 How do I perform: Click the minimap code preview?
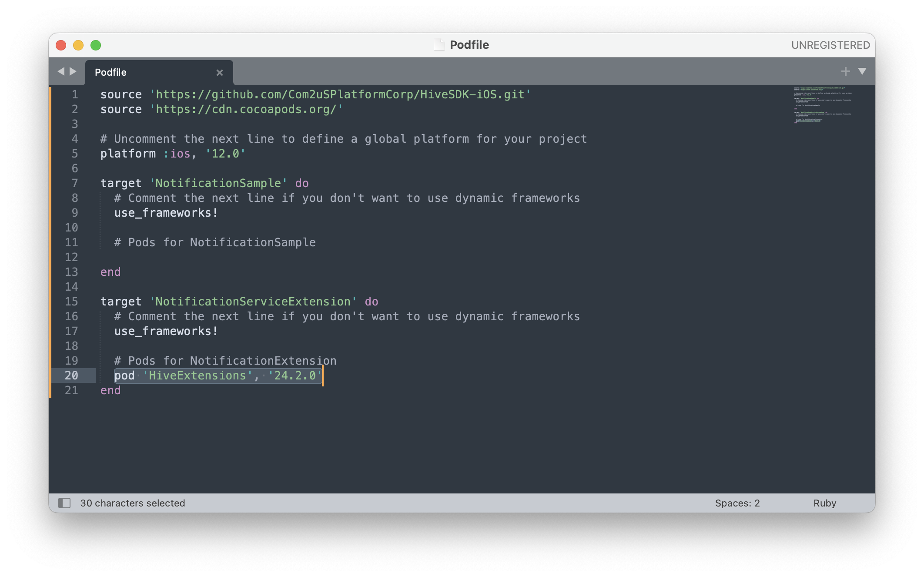coord(821,105)
